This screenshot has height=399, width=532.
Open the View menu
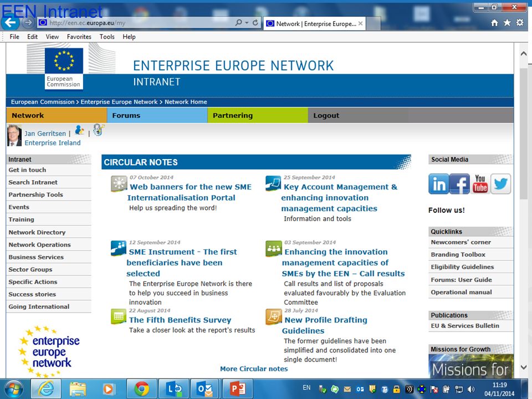52,37
